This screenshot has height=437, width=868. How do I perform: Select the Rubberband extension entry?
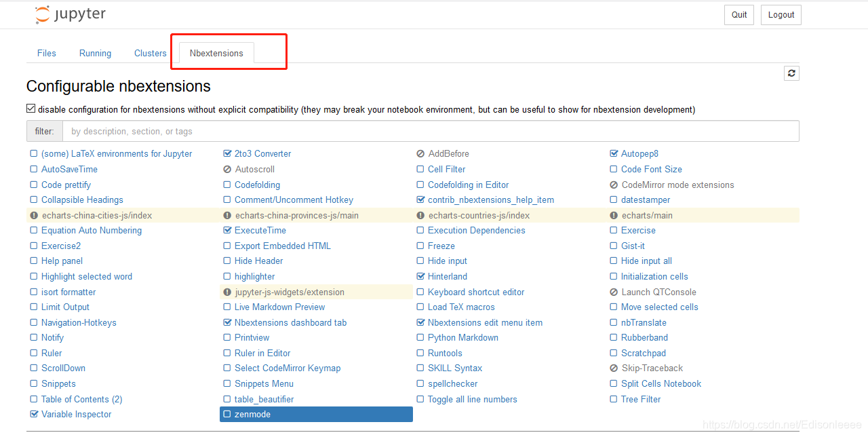(x=644, y=338)
